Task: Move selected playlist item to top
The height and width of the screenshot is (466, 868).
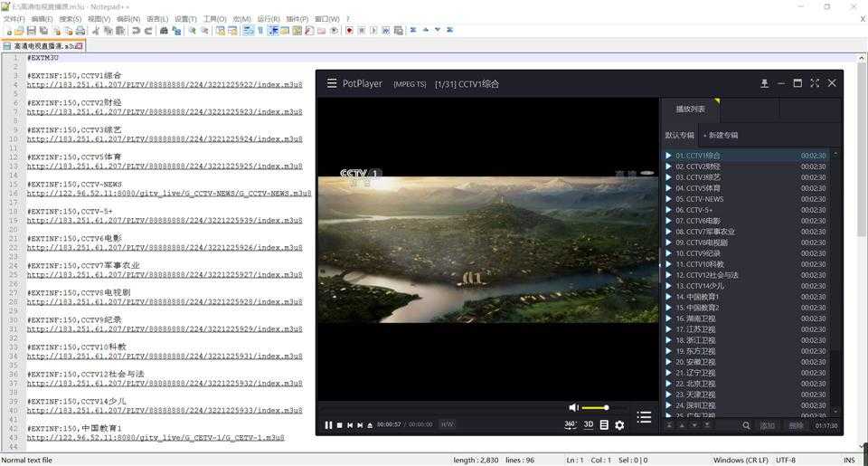Action: (x=670, y=425)
